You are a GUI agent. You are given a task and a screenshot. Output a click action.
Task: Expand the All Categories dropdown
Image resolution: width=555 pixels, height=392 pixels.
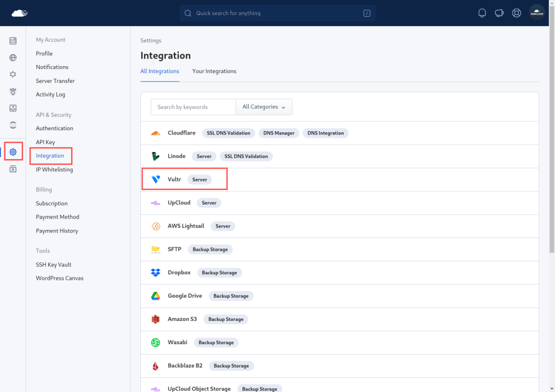(x=264, y=107)
